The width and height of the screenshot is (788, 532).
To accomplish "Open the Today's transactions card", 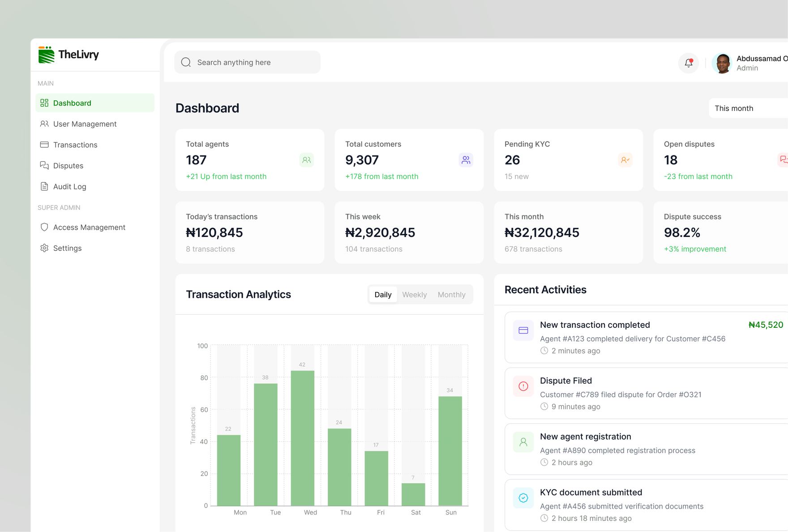I will click(250, 232).
